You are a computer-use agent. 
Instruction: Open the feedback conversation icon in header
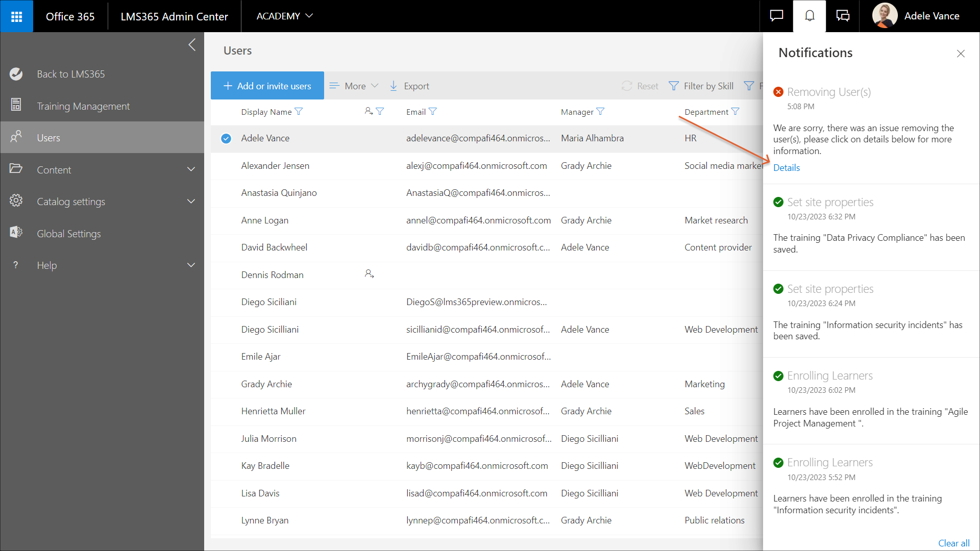[x=843, y=16]
